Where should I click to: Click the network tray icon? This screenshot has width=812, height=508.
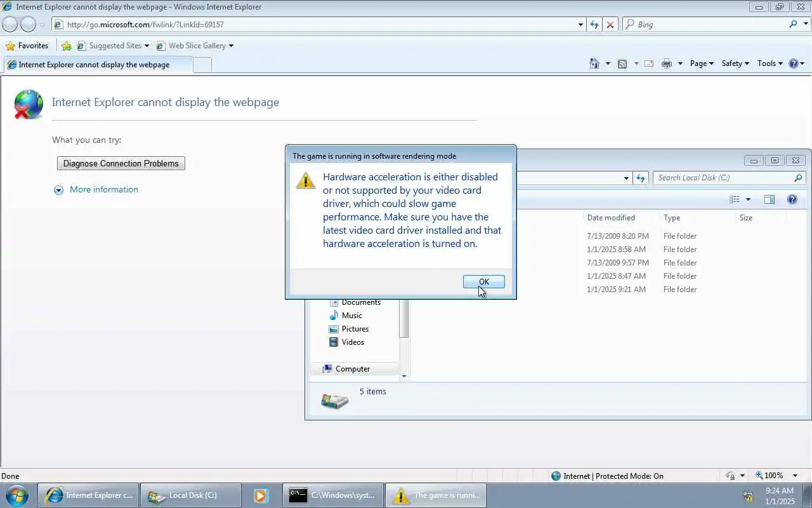(x=748, y=496)
